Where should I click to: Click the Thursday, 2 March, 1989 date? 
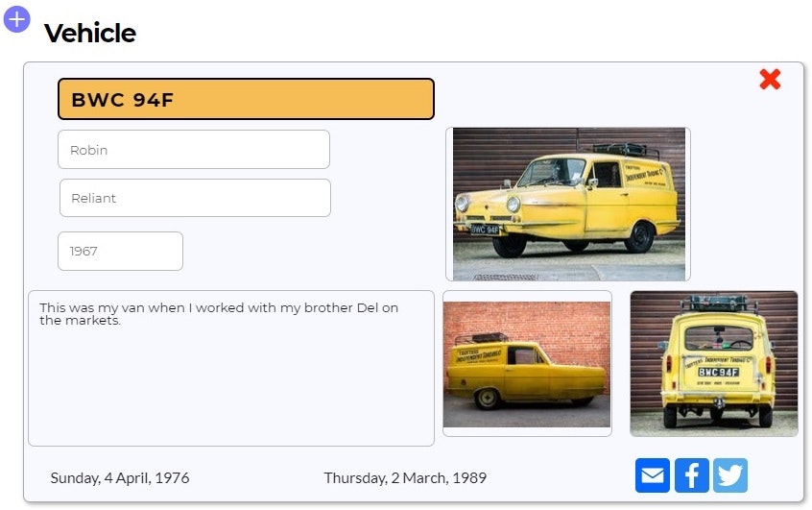tap(405, 477)
